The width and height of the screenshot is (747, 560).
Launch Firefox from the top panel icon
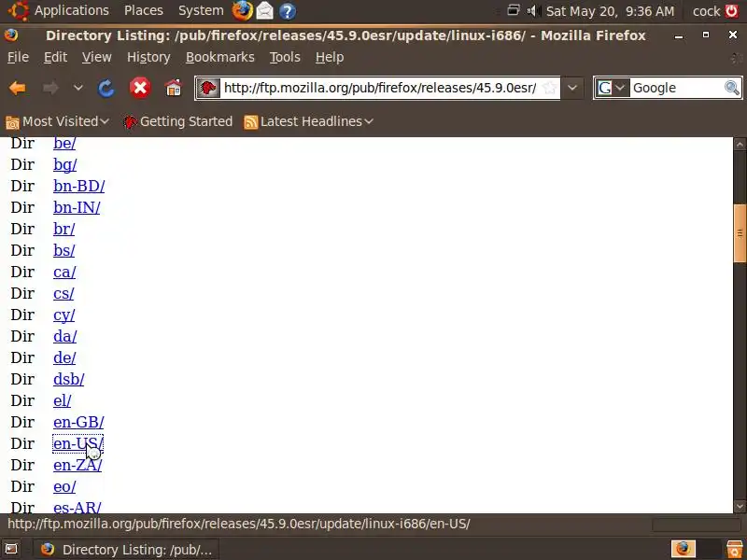tap(242, 10)
